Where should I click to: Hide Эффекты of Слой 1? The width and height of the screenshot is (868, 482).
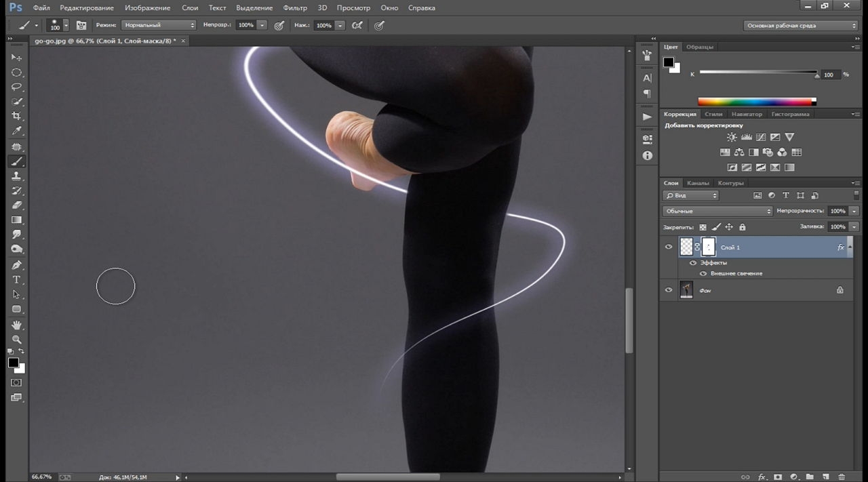click(693, 262)
